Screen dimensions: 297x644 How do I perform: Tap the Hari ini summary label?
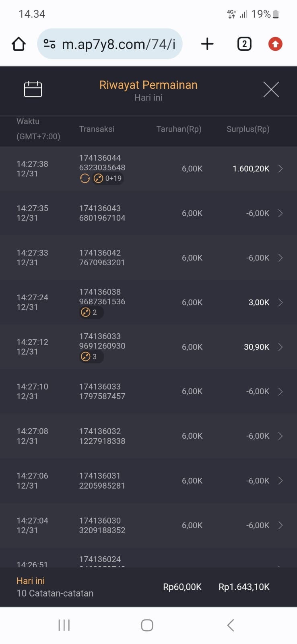31,581
